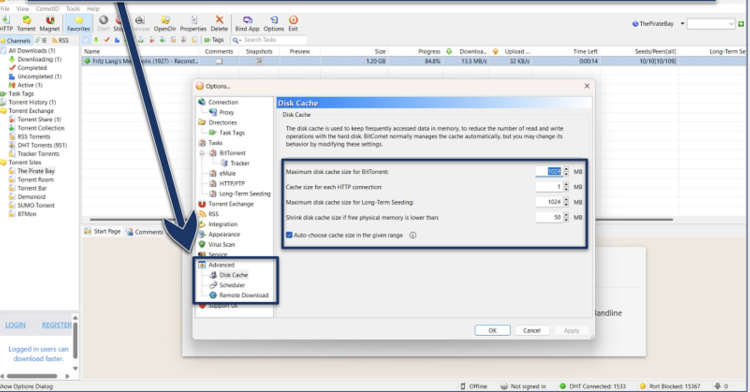The height and width of the screenshot is (392, 750).
Task: Click the OpenDir toolbar icon
Action: pos(165,23)
